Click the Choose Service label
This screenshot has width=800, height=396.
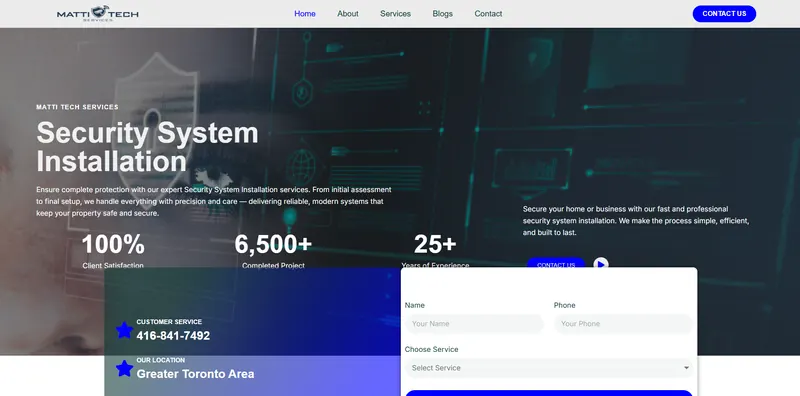pyautogui.click(x=431, y=350)
